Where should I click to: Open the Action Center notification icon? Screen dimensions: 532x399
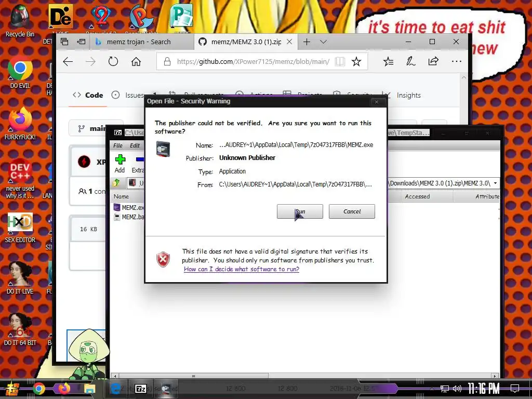[515, 389]
